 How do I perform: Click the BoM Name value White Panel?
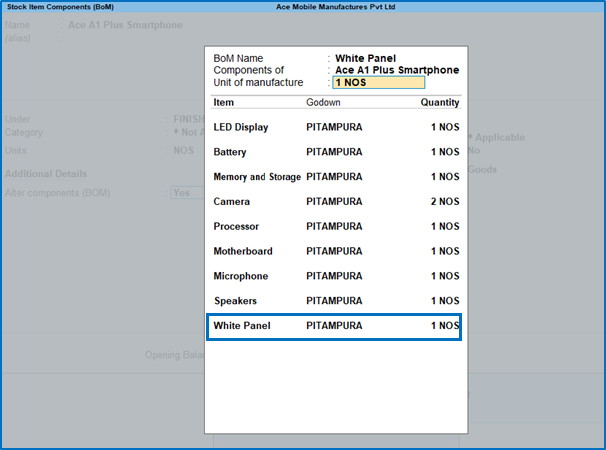pos(365,59)
